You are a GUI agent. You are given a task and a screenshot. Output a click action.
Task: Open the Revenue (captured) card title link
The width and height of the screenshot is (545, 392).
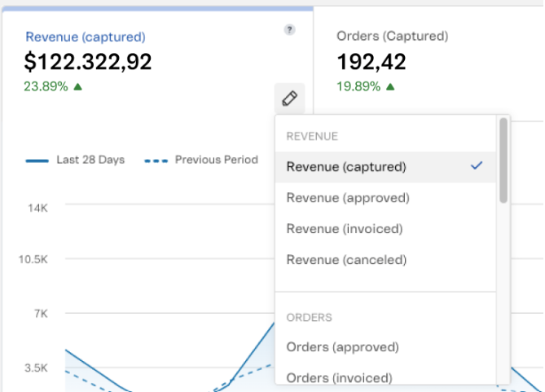tap(86, 37)
